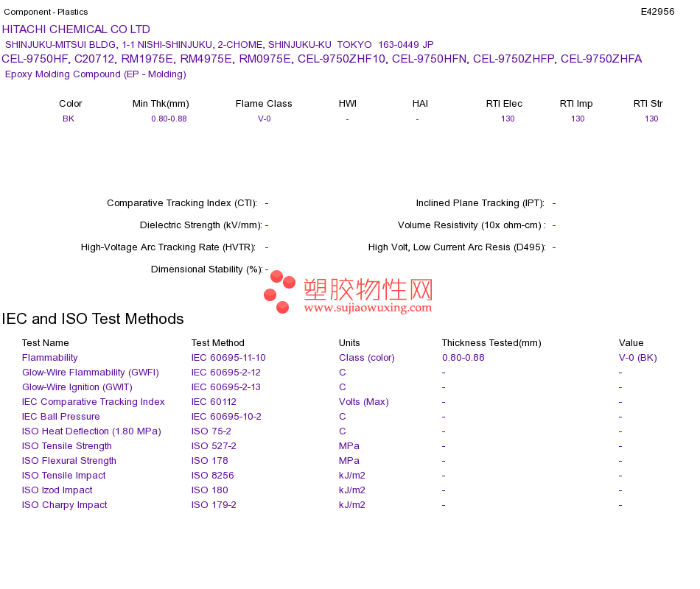700x589 pixels.
Task: Click the RTI Elec column header
Action: pos(504,104)
